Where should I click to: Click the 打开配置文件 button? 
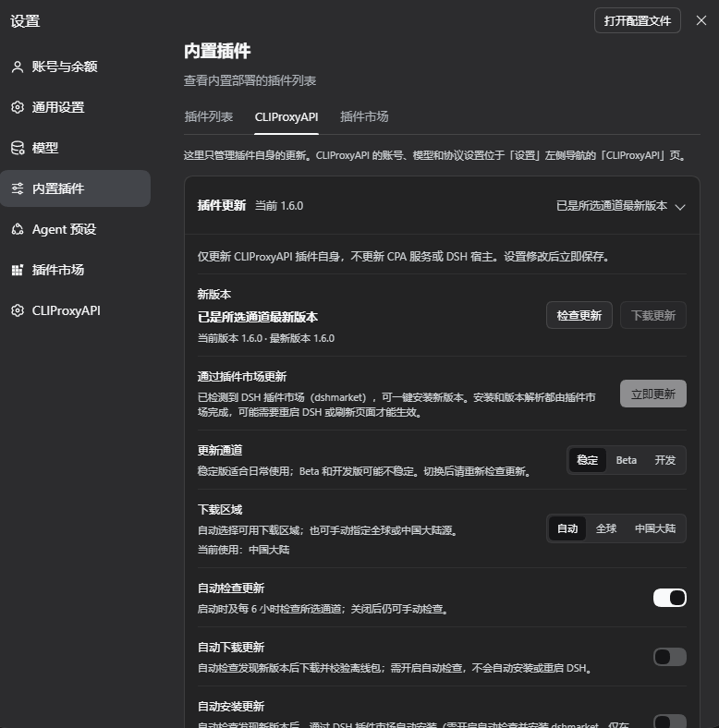click(638, 20)
